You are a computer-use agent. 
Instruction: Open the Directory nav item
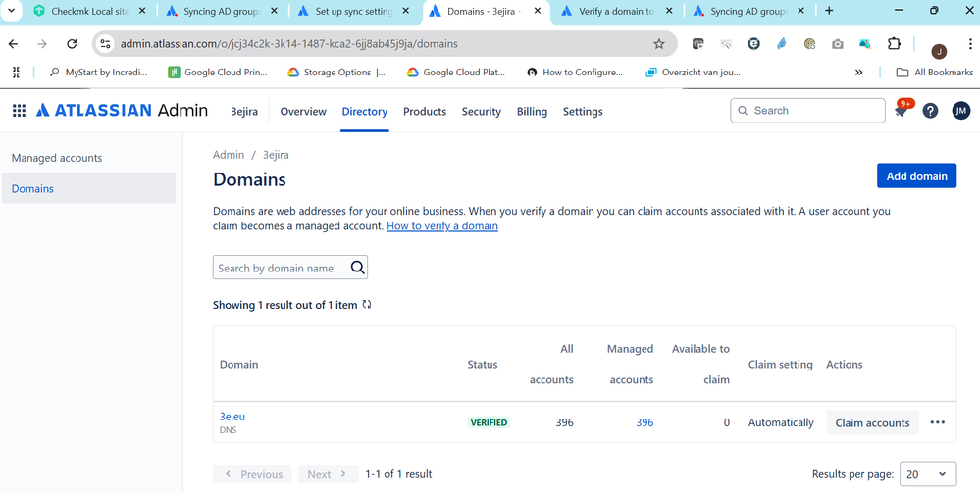coord(364,111)
